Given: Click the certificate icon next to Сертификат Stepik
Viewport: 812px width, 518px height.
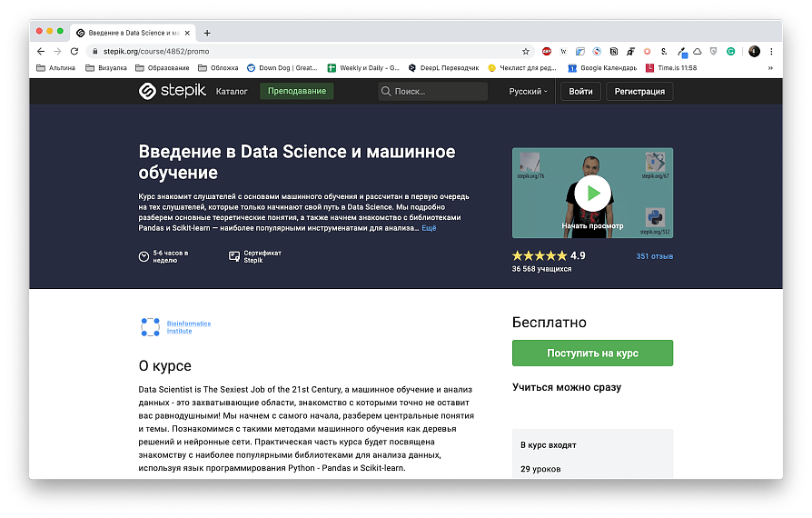Looking at the screenshot, I should pyautogui.click(x=234, y=256).
